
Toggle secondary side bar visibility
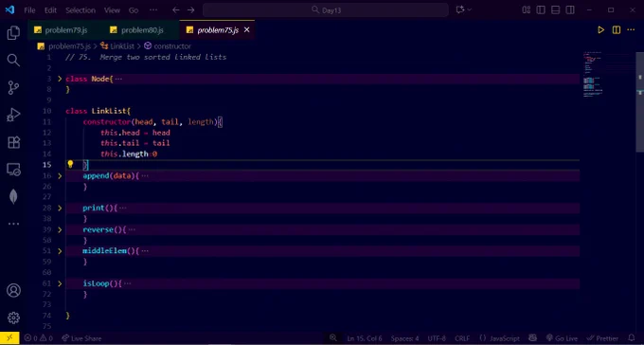[x=570, y=9]
